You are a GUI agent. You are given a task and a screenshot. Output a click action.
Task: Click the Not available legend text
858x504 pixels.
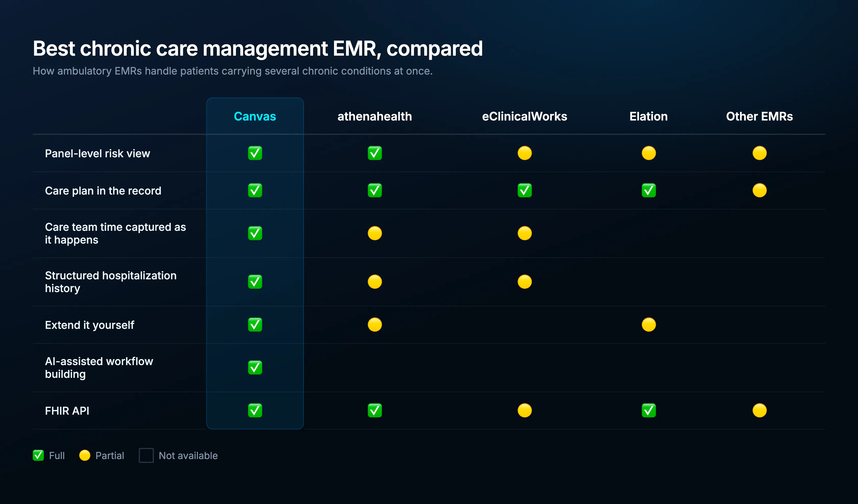point(188,456)
